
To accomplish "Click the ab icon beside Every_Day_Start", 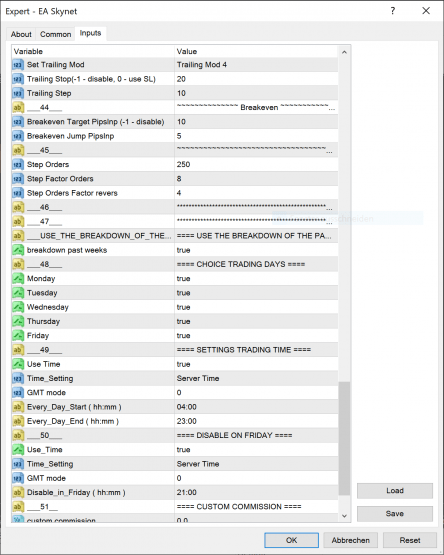I will pyautogui.click(x=18, y=407).
